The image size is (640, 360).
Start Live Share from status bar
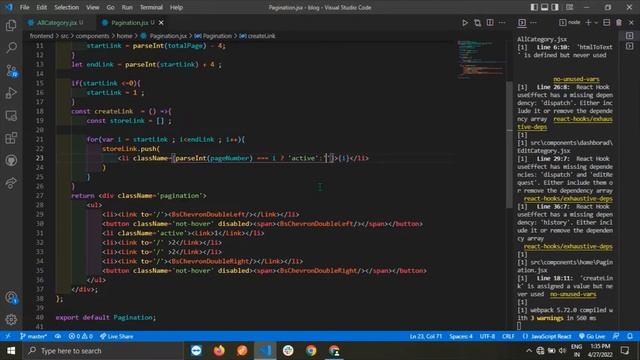(117, 336)
